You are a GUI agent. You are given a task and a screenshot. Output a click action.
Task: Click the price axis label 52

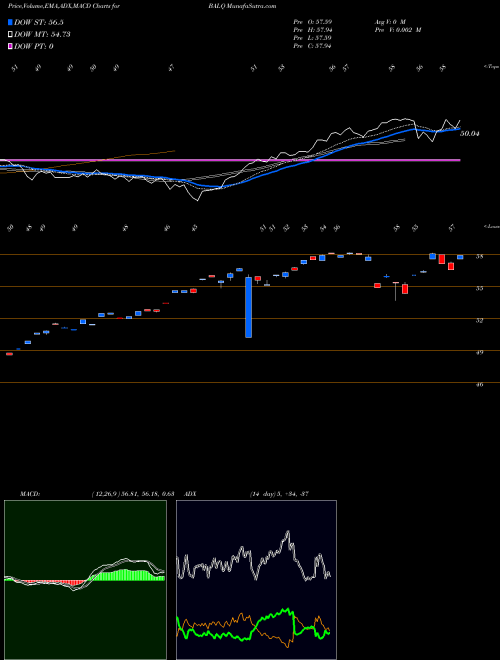[479, 320]
